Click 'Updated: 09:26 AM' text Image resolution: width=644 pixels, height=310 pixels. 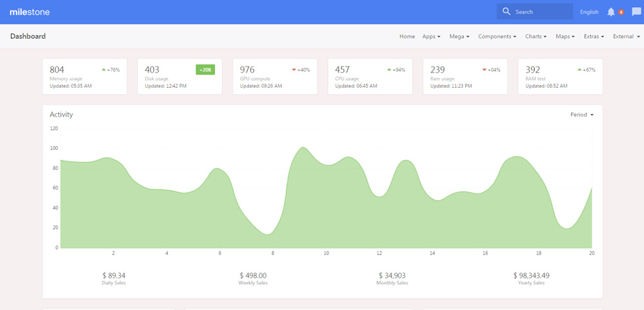(x=261, y=86)
